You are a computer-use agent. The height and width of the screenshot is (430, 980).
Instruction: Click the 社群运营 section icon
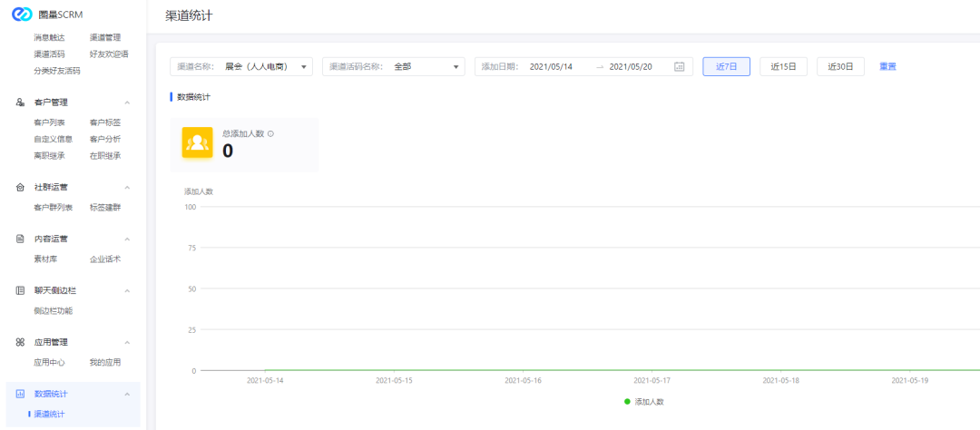[x=20, y=187]
